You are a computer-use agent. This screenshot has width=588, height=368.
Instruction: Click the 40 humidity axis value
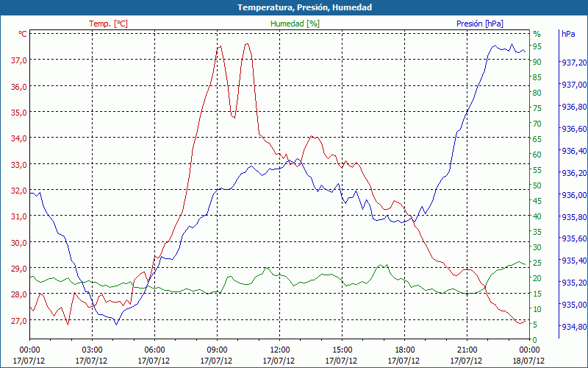pos(537,216)
